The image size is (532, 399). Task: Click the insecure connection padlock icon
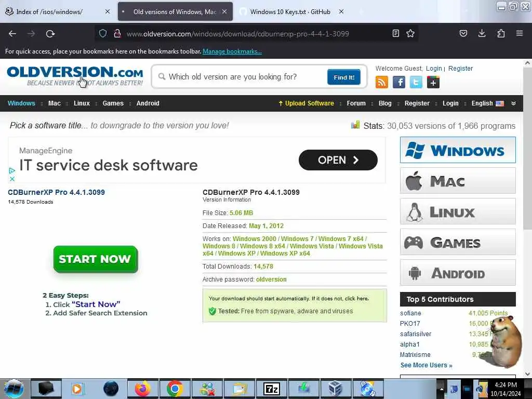(117, 34)
